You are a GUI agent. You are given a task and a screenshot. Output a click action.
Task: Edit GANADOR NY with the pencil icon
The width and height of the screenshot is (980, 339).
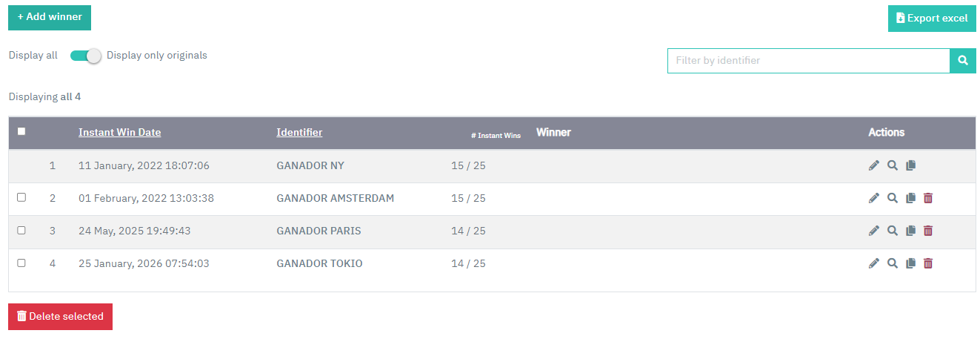coord(873,165)
